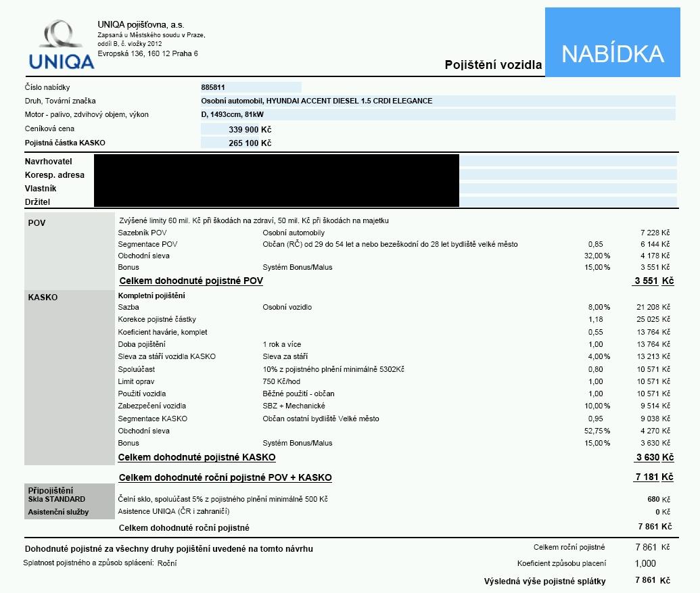Select the 'Sleva za stáří vozidla KASKO' label
The width and height of the screenshot is (700, 593).
coord(167,356)
